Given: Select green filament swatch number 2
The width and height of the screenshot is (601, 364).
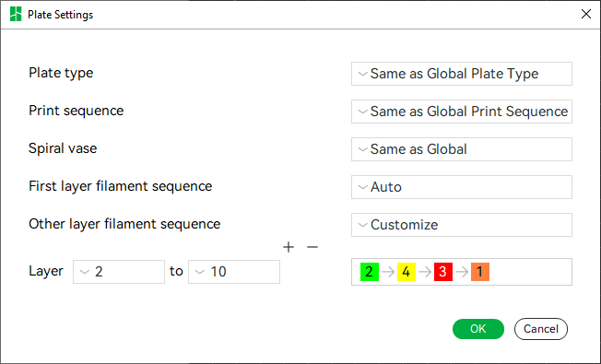Looking at the screenshot, I should [x=370, y=272].
